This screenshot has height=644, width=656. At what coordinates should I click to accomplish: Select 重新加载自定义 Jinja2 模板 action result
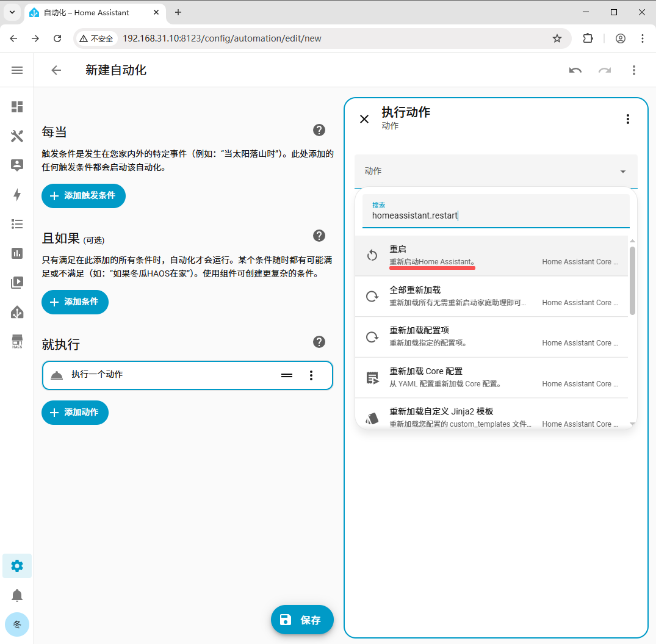pos(491,414)
